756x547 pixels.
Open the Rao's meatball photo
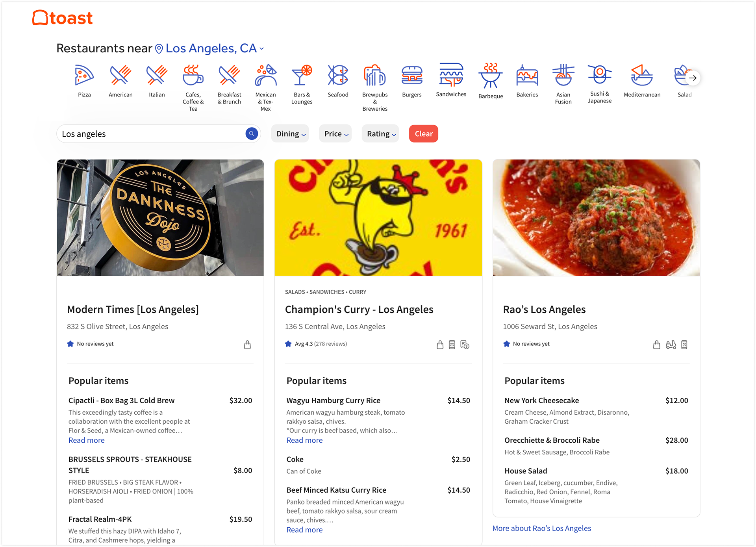597,217
